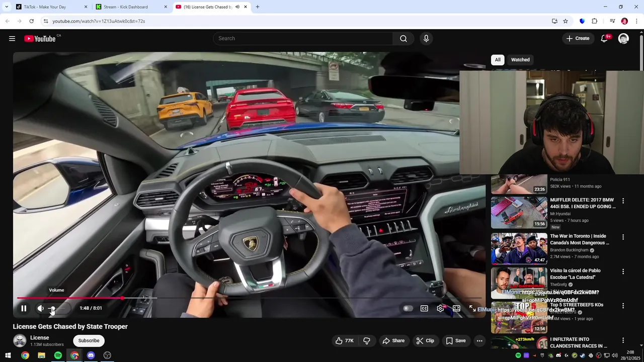Open File Explorer from the taskbar
The image size is (644, 362).
click(x=41, y=355)
